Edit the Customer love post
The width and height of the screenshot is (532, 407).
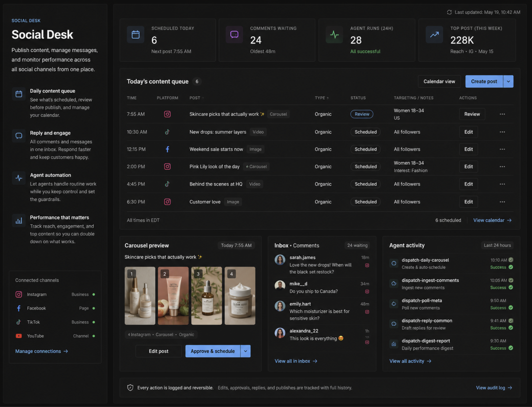tap(469, 202)
